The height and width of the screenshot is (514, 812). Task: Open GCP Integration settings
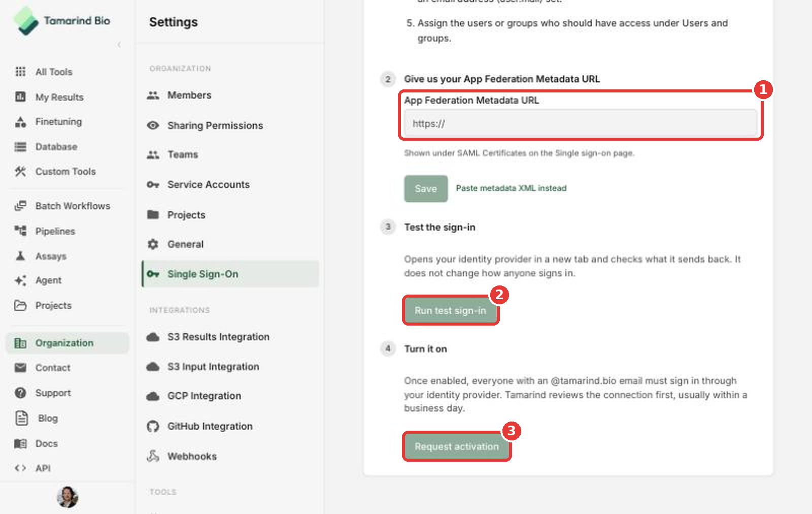230,396
